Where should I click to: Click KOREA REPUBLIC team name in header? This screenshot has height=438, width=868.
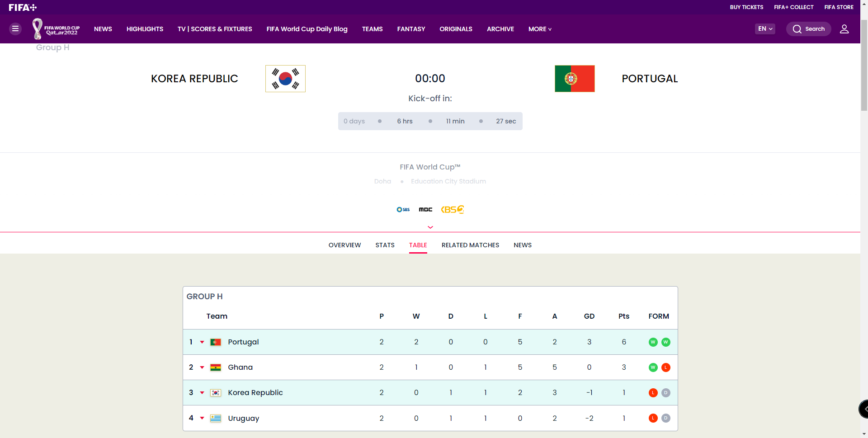pyautogui.click(x=194, y=79)
